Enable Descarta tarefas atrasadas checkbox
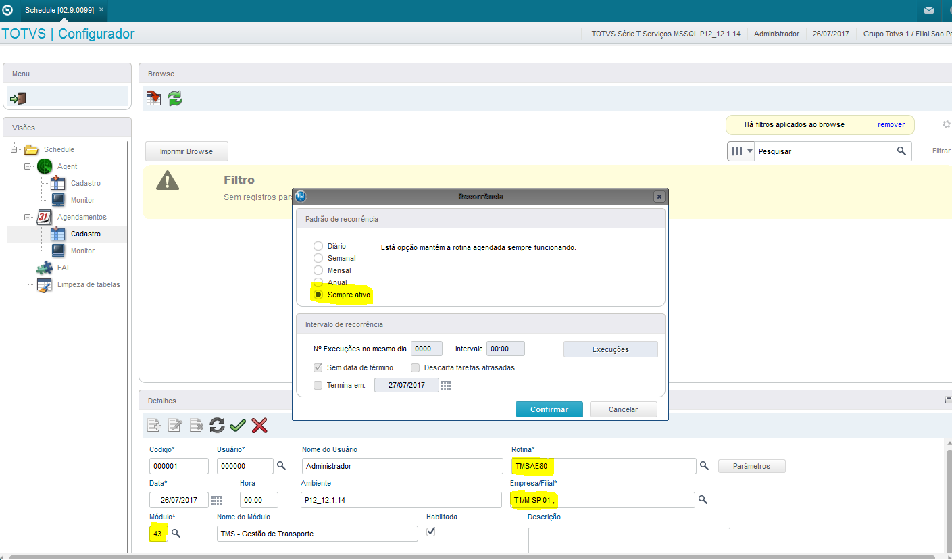Image resolution: width=952 pixels, height=560 pixels. (x=416, y=367)
